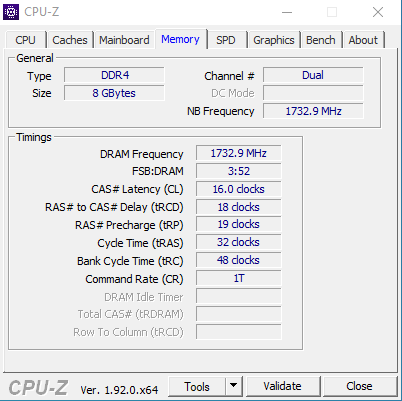The image size is (402, 401).
Task: Click the empty Total CAS# (tRDRAM) field
Action: [x=239, y=314]
